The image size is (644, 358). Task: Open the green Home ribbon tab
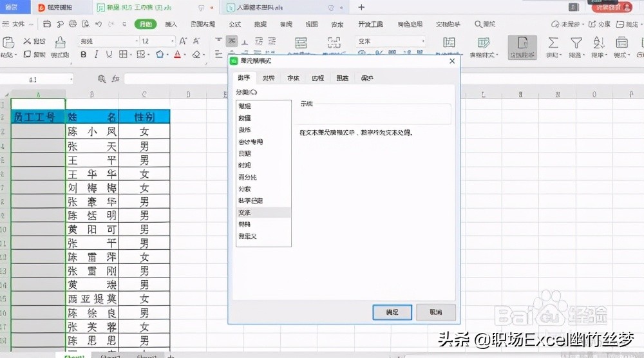(x=146, y=24)
